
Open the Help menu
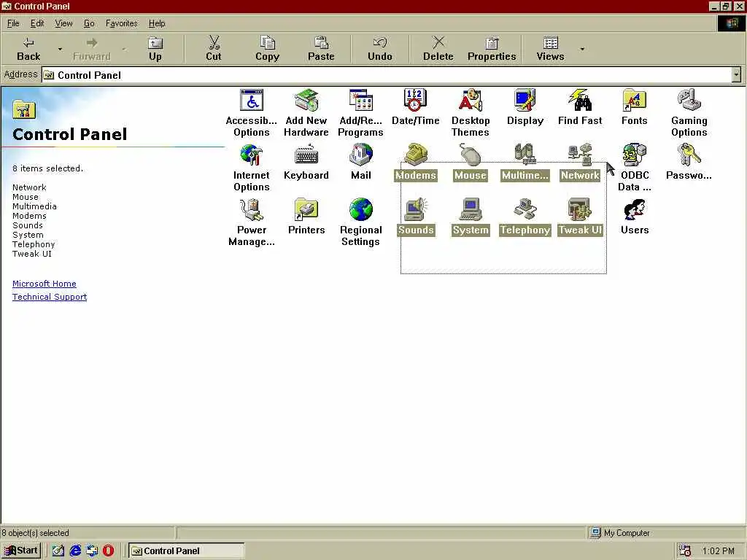click(x=157, y=23)
